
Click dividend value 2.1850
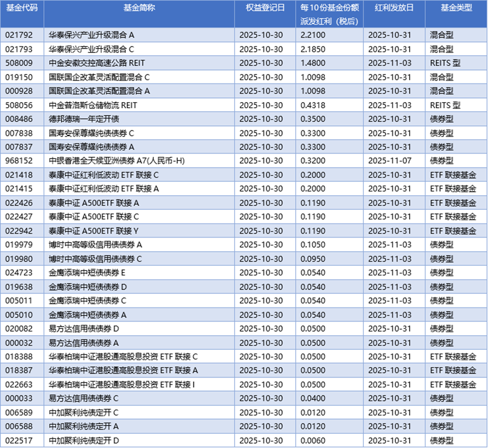pyautogui.click(x=313, y=49)
